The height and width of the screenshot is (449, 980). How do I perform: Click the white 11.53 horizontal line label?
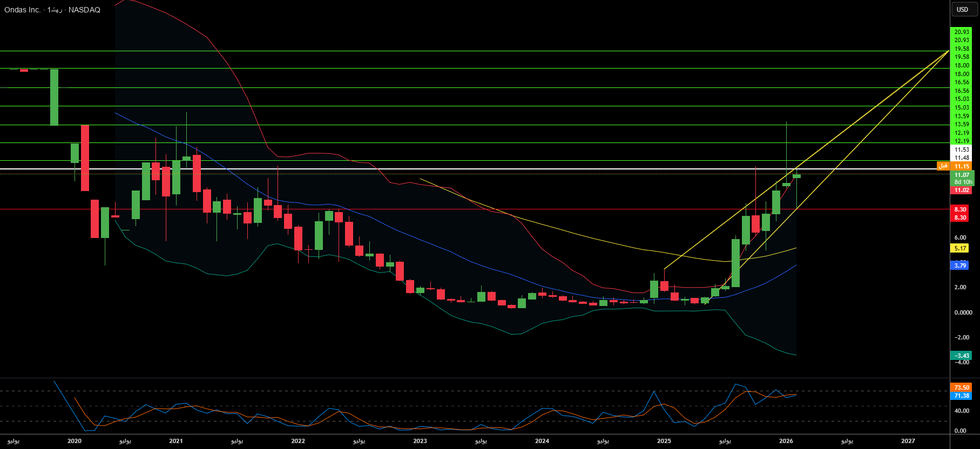pyautogui.click(x=962, y=149)
